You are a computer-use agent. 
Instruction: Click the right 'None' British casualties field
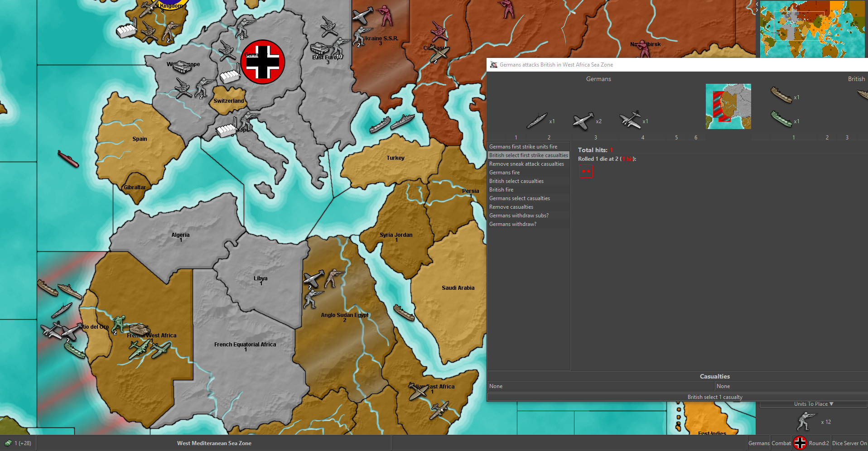pos(791,386)
